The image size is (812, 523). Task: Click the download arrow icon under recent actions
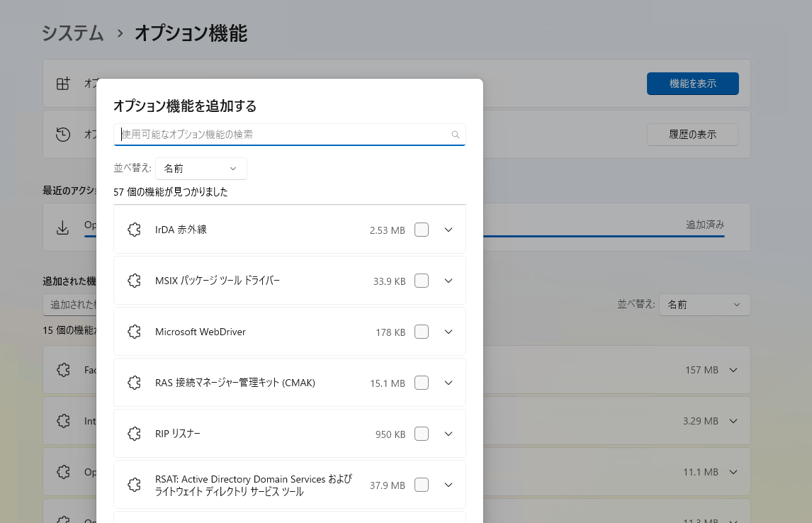(x=62, y=227)
